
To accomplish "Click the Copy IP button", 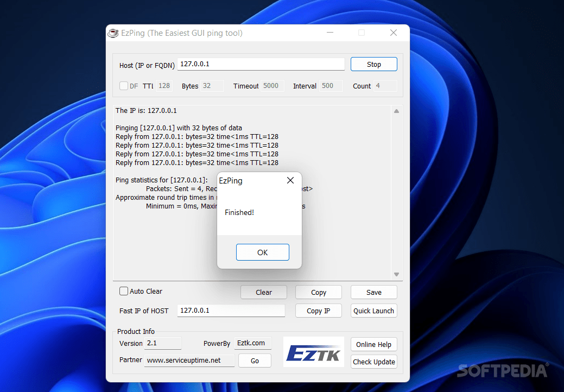I will (x=318, y=311).
